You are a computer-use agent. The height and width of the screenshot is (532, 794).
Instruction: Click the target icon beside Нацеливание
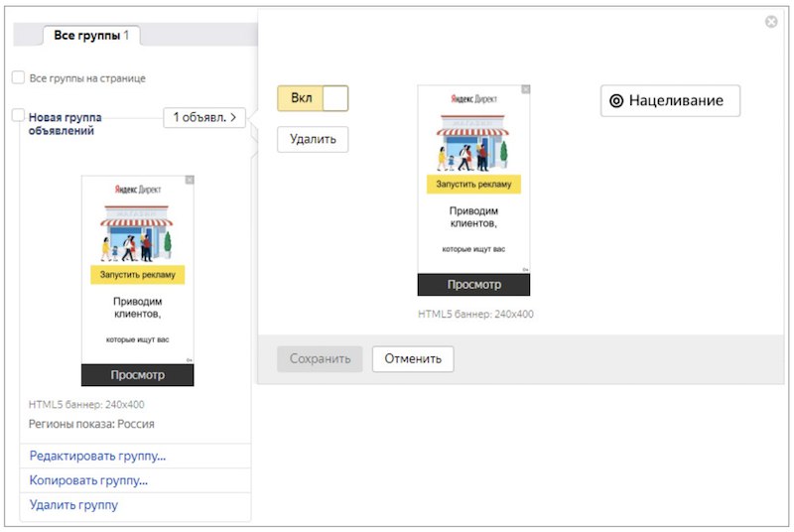[615, 100]
